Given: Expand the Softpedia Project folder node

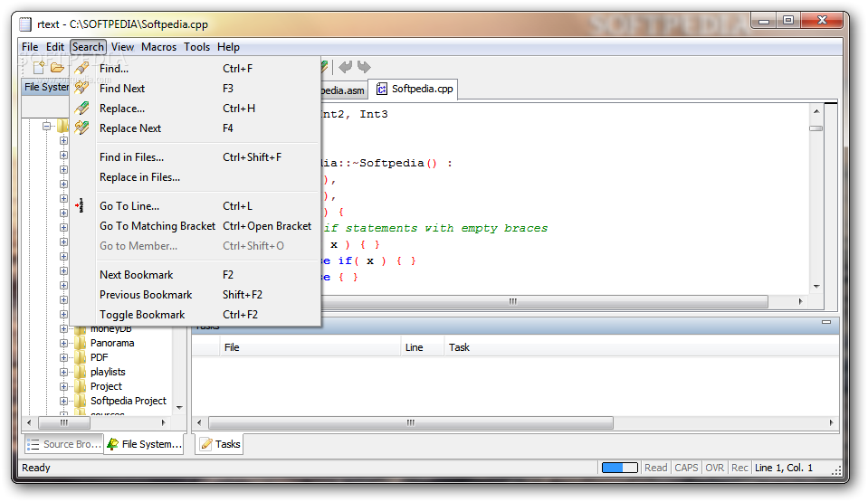Looking at the screenshot, I should (x=63, y=401).
